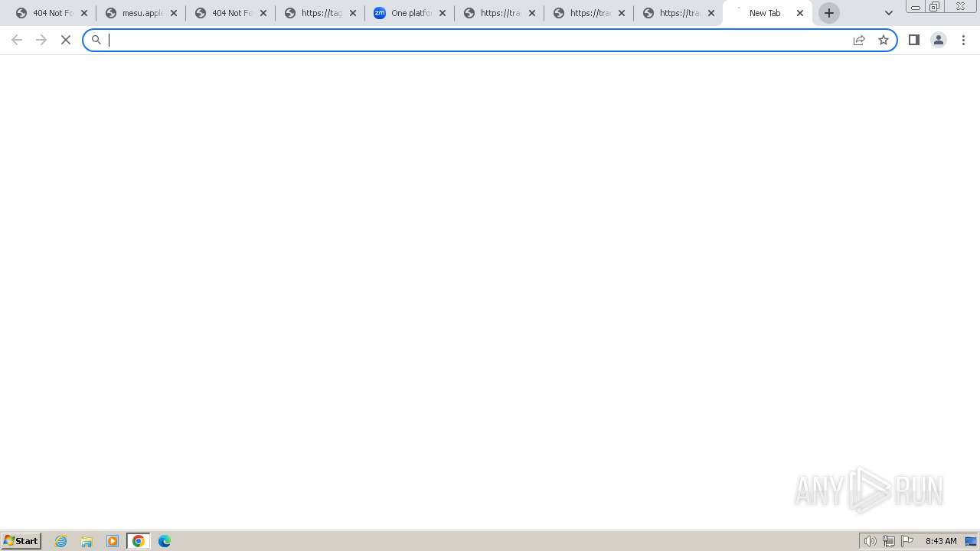Open the Windows Start menu
The height and width of the screenshot is (551, 980).
(21, 541)
